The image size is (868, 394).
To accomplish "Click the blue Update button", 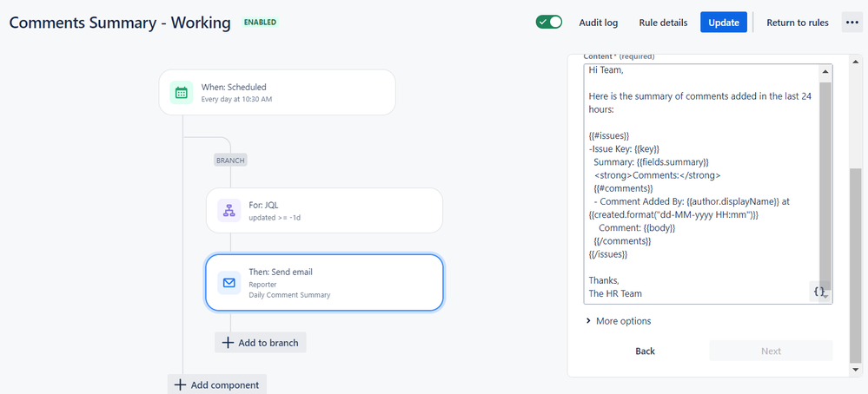I will coord(723,23).
